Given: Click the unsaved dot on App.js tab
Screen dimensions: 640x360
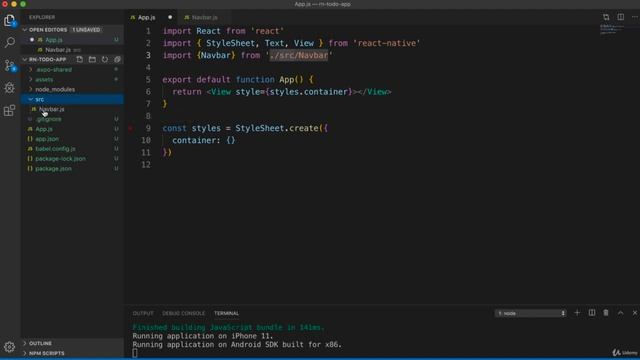Looking at the screenshot, I should click(x=170, y=17).
